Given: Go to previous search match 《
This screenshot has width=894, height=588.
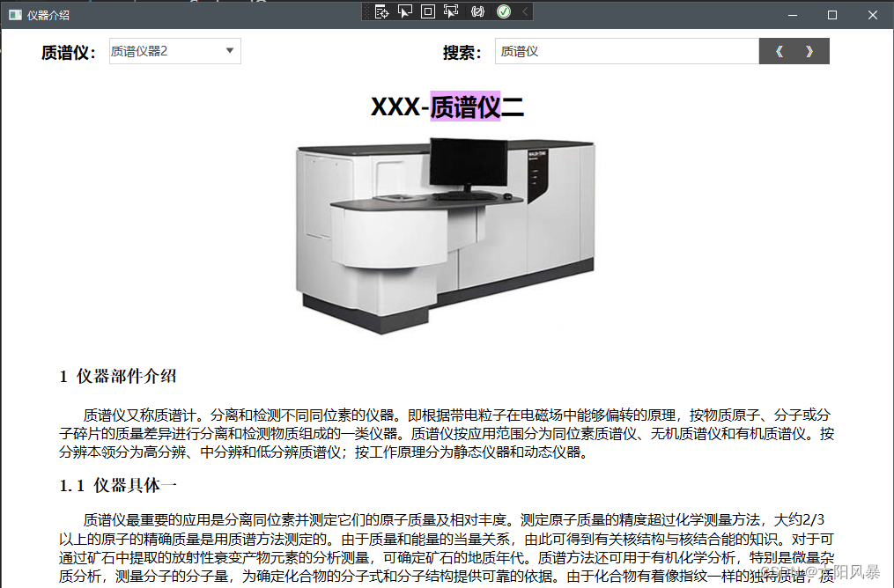Looking at the screenshot, I should 779,52.
